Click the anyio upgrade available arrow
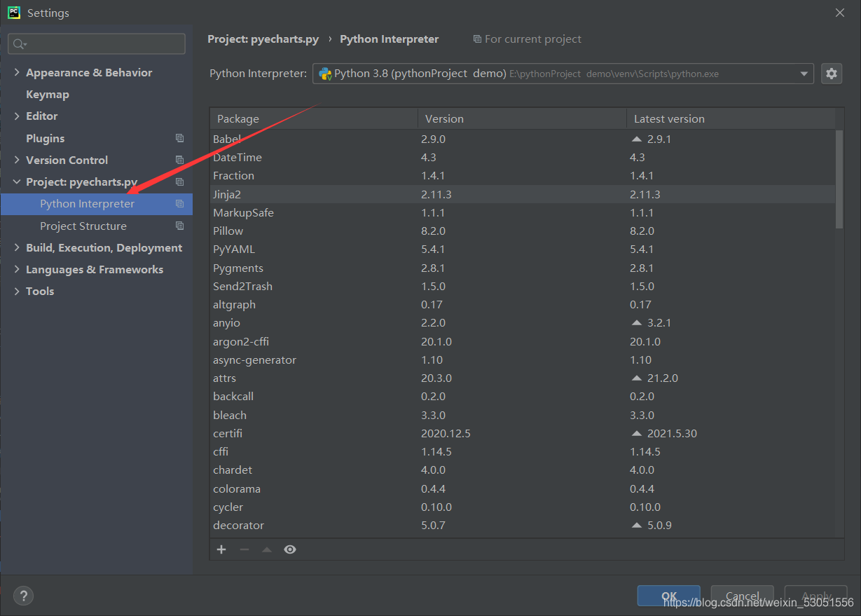Image resolution: width=861 pixels, height=616 pixels. pos(636,323)
